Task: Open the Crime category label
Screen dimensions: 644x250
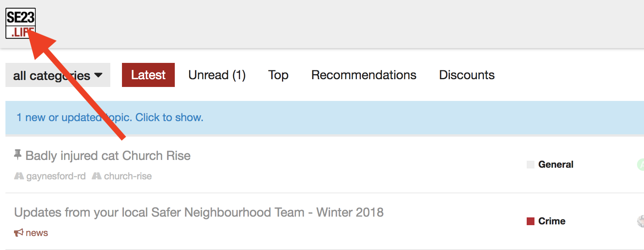Action: click(x=552, y=221)
